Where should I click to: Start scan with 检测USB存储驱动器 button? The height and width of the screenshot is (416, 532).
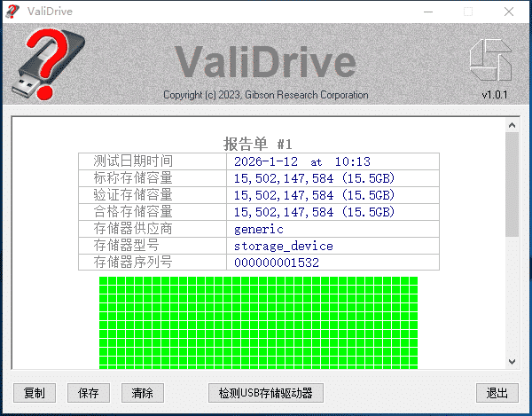[x=265, y=393]
